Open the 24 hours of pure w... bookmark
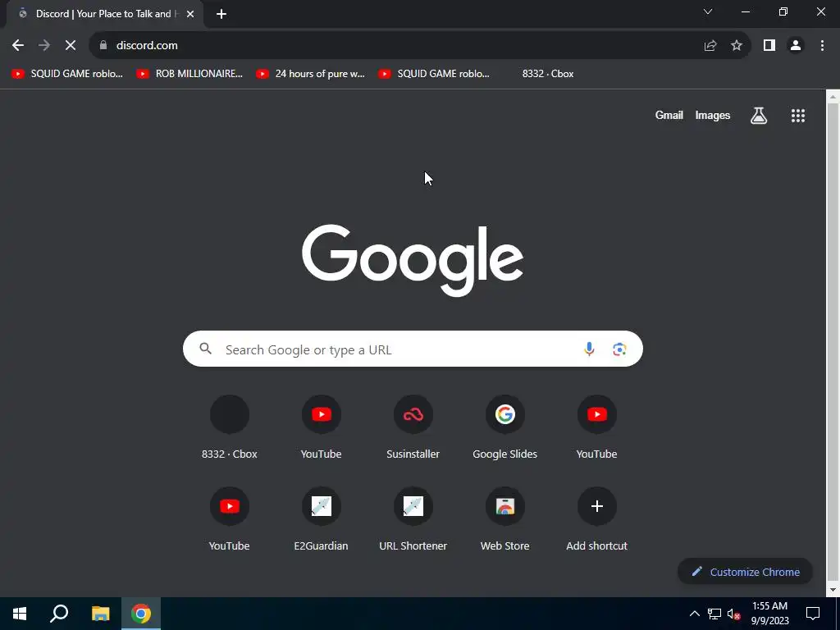The image size is (840, 630). coord(310,74)
